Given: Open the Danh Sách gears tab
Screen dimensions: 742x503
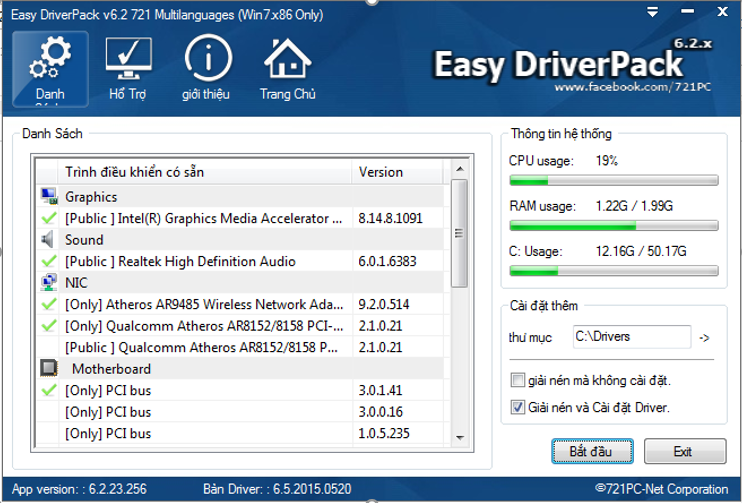Looking at the screenshot, I should pos(50,69).
